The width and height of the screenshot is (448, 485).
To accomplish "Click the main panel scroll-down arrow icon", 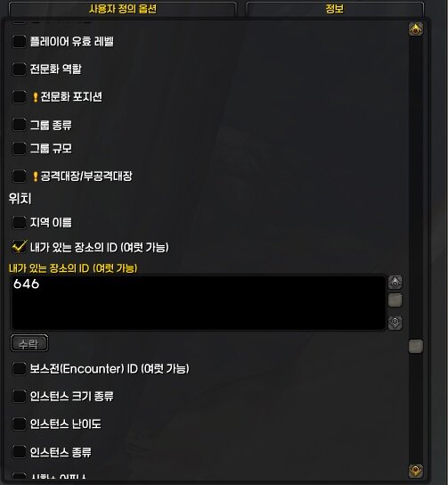I will coord(416,471).
